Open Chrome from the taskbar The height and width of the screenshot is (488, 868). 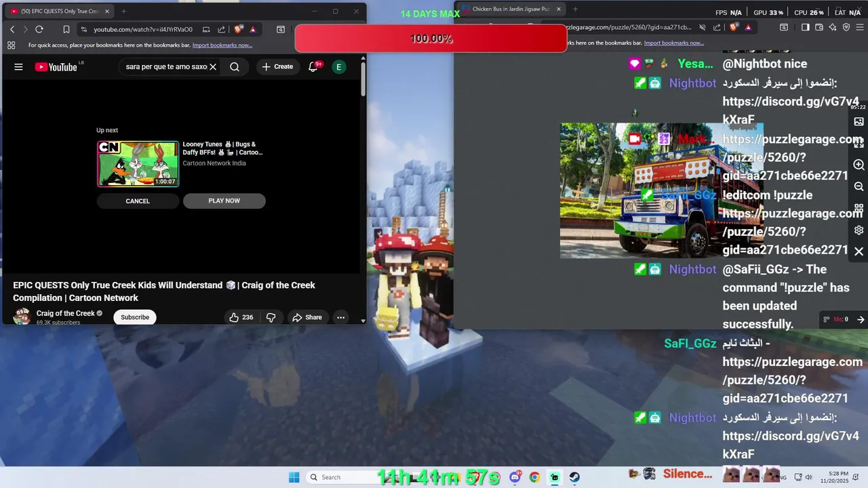tap(534, 477)
